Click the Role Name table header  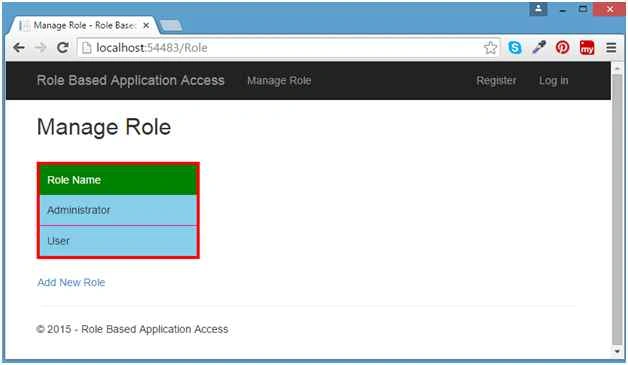click(x=118, y=180)
